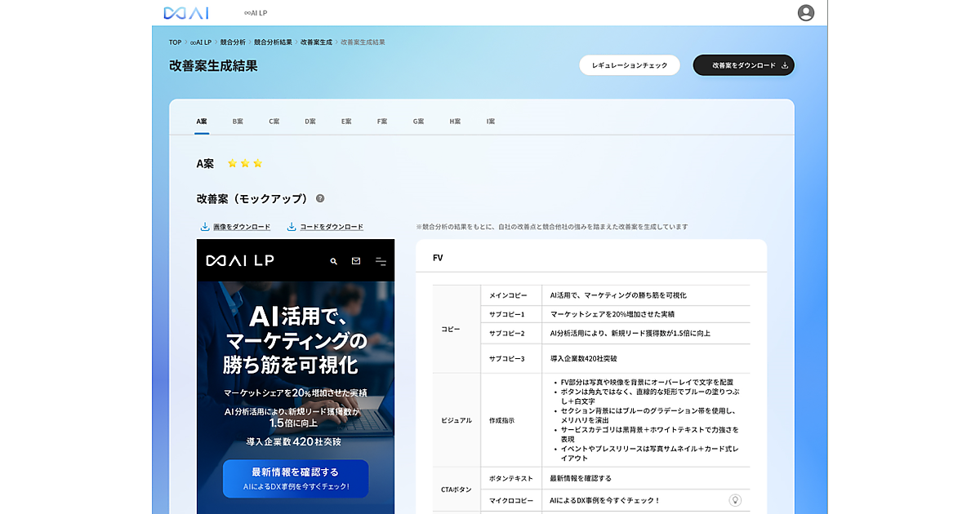Screen dimensions: 980x514
Task: Click the メインコピー cell text
Action: pos(508,295)
